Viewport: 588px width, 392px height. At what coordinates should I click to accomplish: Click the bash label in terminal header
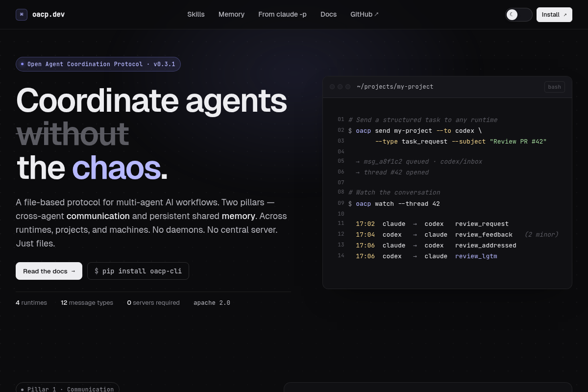tap(555, 87)
